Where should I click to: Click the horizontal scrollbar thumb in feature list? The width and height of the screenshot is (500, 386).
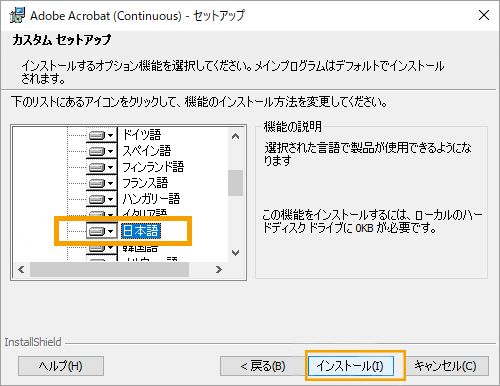coord(109,269)
